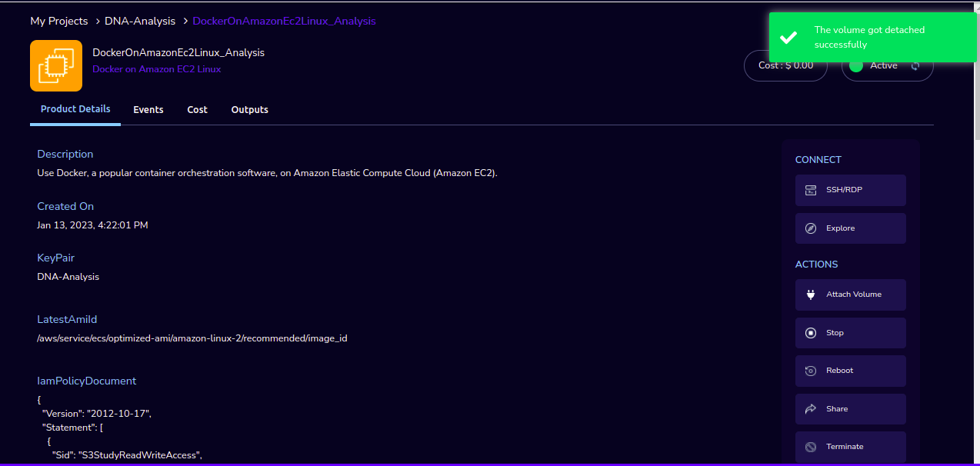Click the Terminate prohibited icon

[811, 447]
